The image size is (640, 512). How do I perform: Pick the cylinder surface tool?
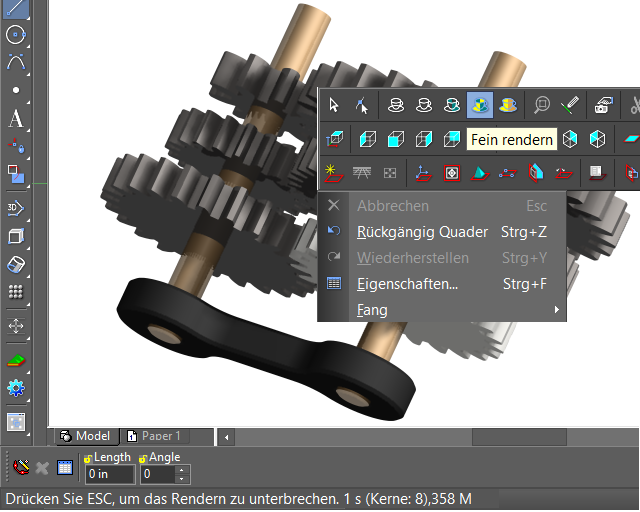pos(16,264)
